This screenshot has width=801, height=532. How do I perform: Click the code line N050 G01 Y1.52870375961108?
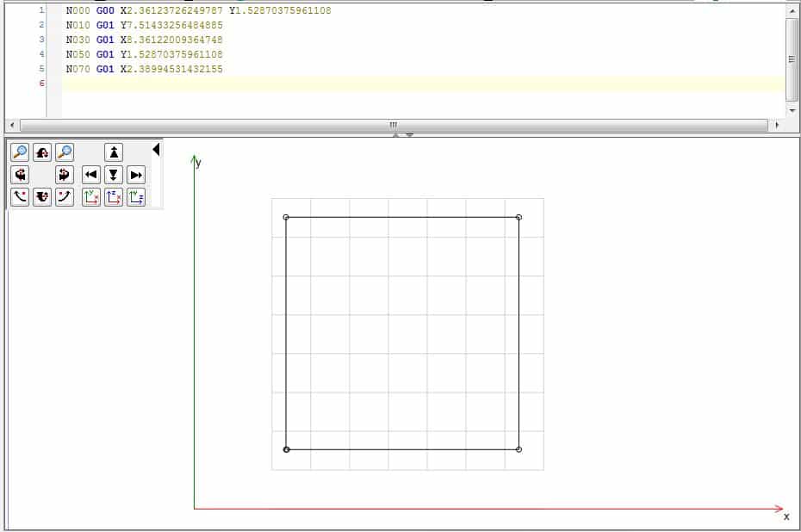click(x=144, y=54)
